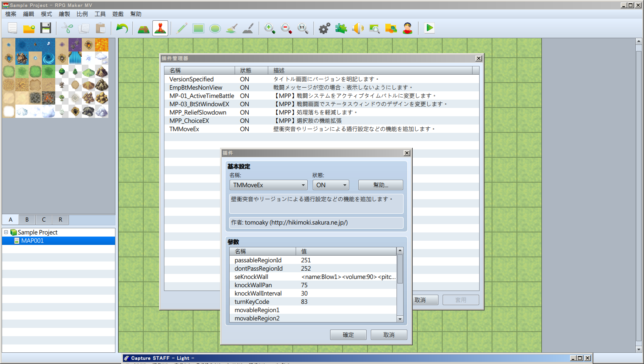Viewport: 644px width, 364px height.
Task: Click the 名稱 column header in plugin manager
Action: 199,71
